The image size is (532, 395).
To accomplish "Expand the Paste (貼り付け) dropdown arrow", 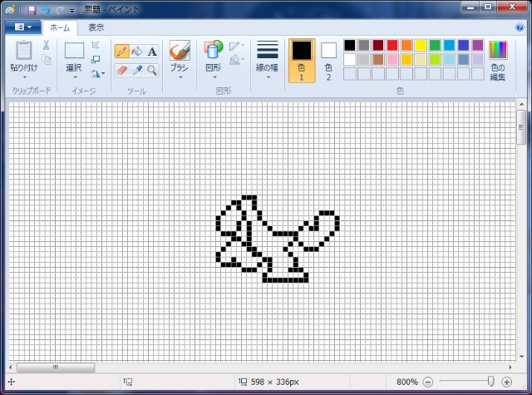I will pos(24,77).
